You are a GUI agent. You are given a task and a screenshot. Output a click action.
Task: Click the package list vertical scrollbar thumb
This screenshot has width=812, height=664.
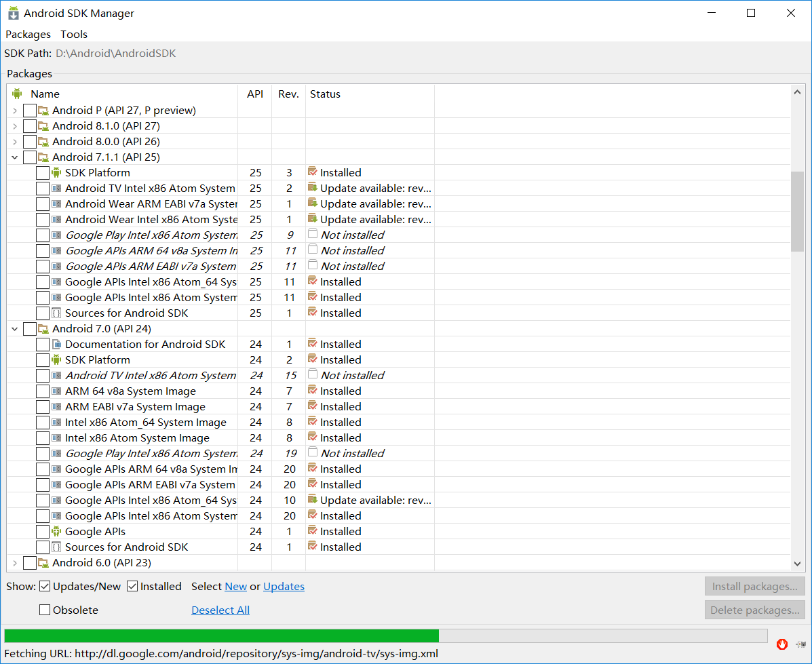click(x=797, y=212)
